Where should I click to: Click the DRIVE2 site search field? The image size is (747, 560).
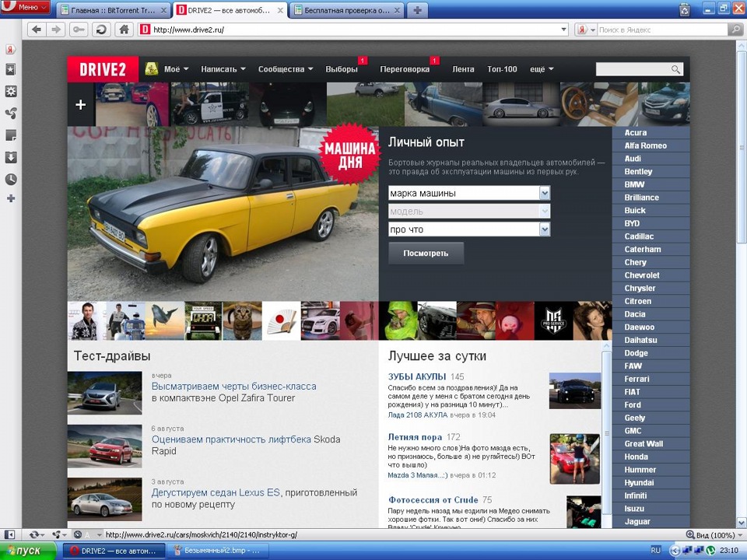click(633, 69)
